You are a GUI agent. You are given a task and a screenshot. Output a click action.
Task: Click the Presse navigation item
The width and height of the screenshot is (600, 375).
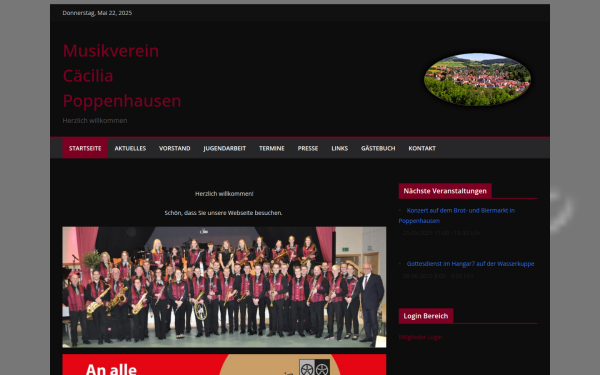pos(308,148)
